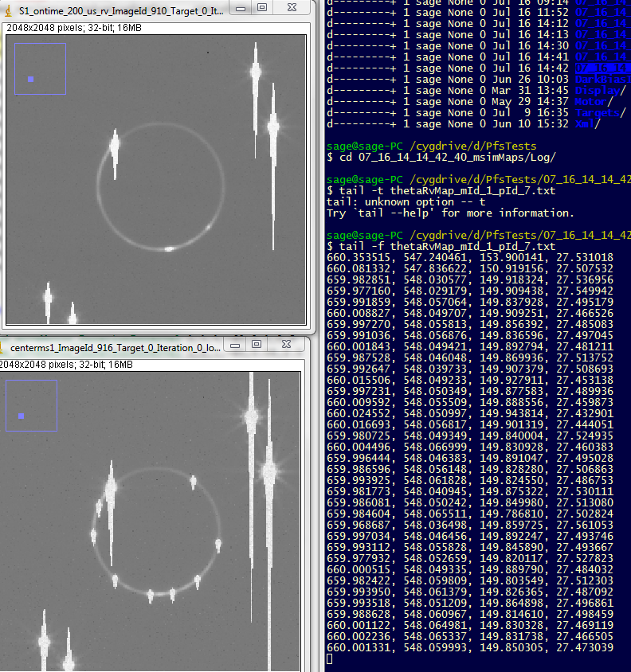This screenshot has width=631, height=672.
Task: Select the centerms1_ImageId_916 title bar
Action: click(x=112, y=348)
